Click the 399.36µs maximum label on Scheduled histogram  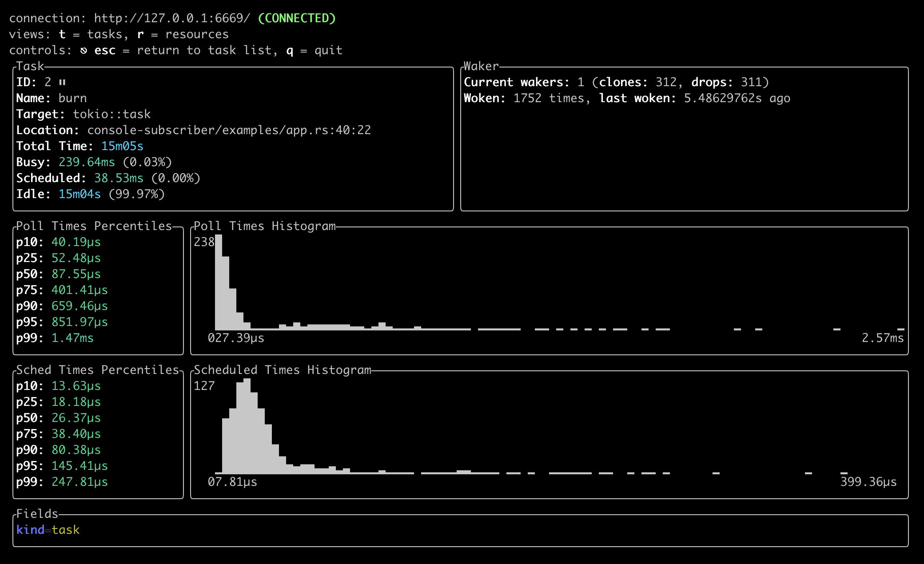(x=868, y=482)
